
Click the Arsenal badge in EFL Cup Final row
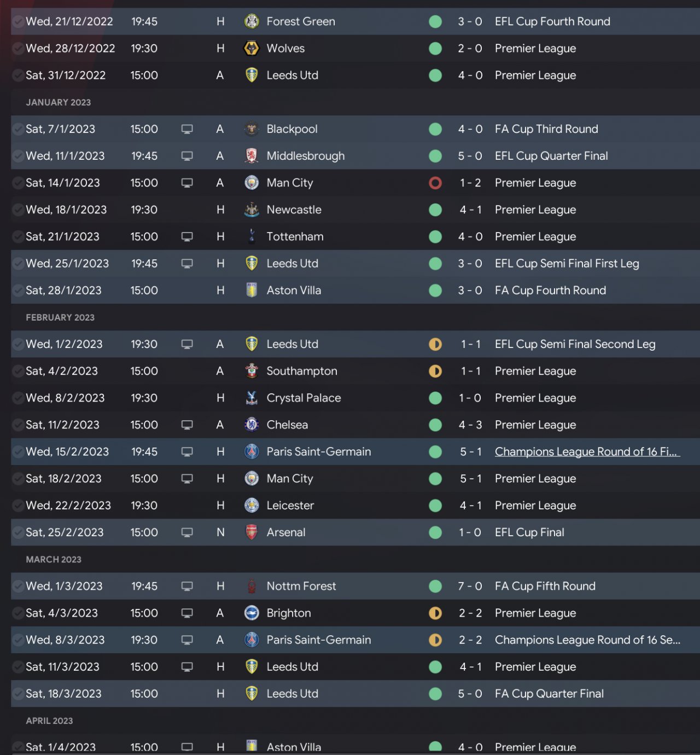click(x=251, y=532)
